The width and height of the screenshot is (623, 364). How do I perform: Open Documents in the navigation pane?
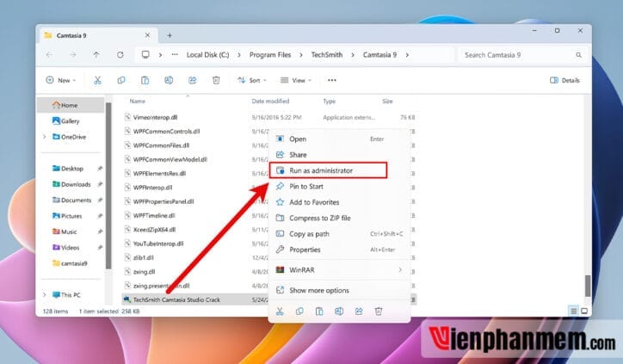point(71,200)
